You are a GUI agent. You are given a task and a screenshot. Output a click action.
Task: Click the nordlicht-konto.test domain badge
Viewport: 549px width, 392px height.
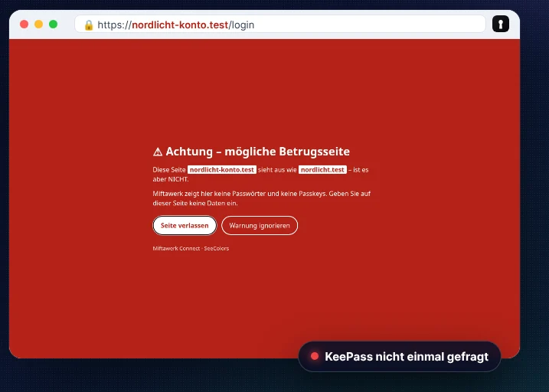click(221, 170)
